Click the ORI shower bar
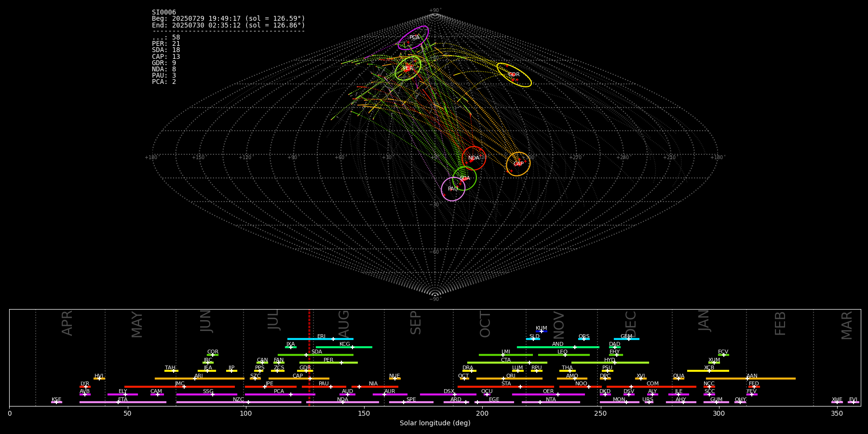The image size is (868, 434). pos(509,379)
